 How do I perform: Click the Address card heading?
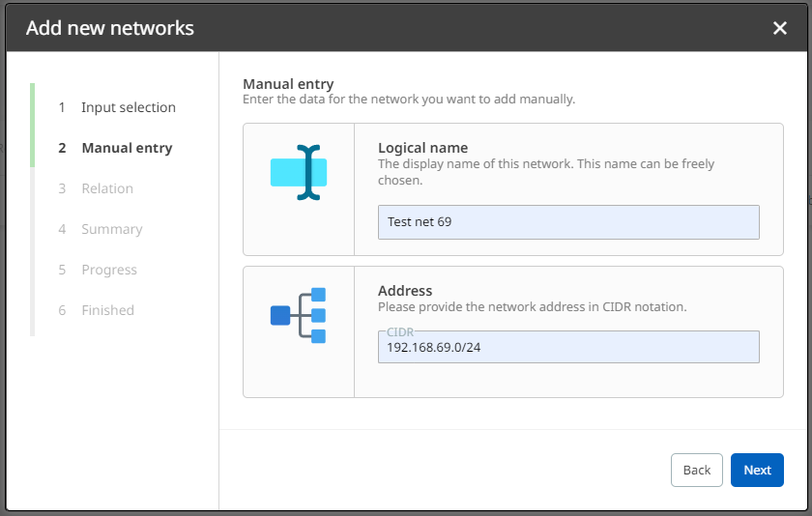point(405,290)
